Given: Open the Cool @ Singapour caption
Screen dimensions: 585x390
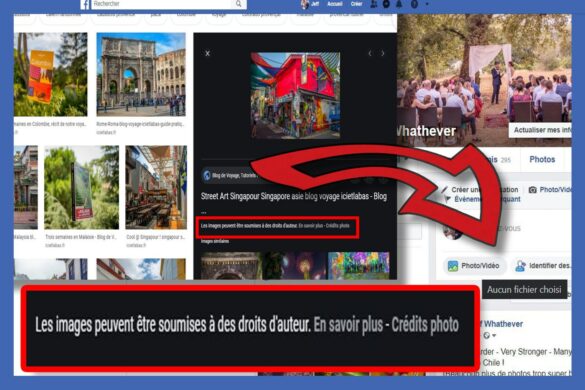Looking at the screenshot, I should tap(155, 237).
